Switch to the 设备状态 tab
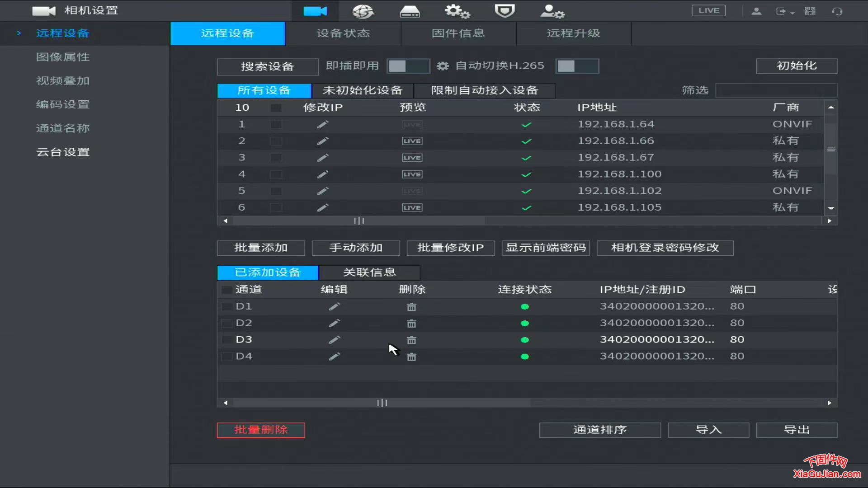This screenshot has height=488, width=868. click(x=343, y=33)
